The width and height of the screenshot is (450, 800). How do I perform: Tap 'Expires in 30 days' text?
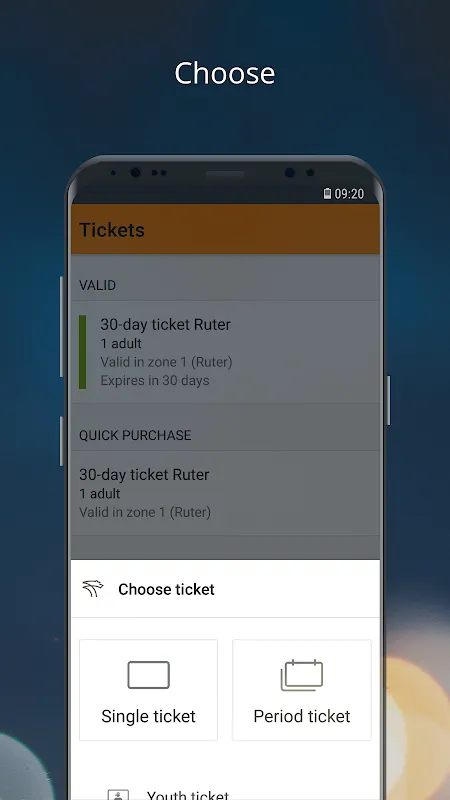click(x=155, y=381)
